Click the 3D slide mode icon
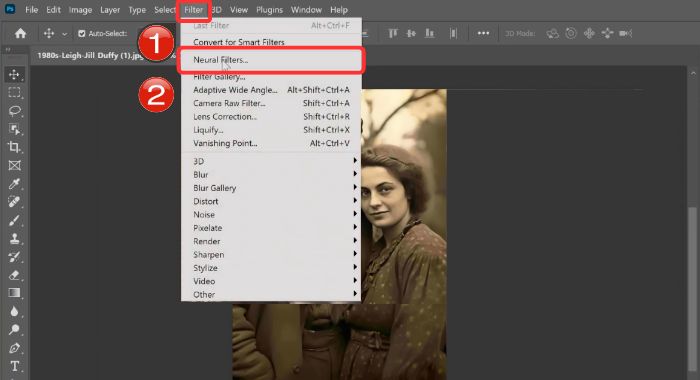This screenshot has width=700, height=380. pos(608,33)
